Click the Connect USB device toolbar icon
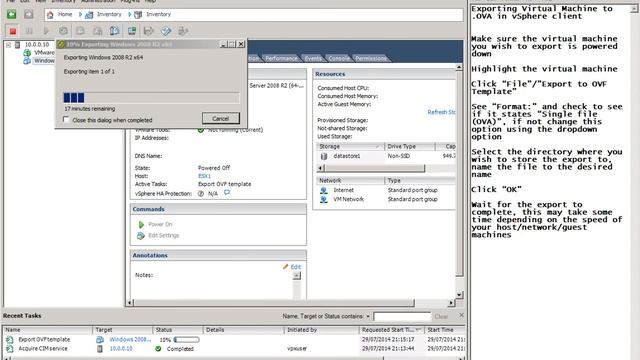Screen dimensions: 640x360 (183, 31)
